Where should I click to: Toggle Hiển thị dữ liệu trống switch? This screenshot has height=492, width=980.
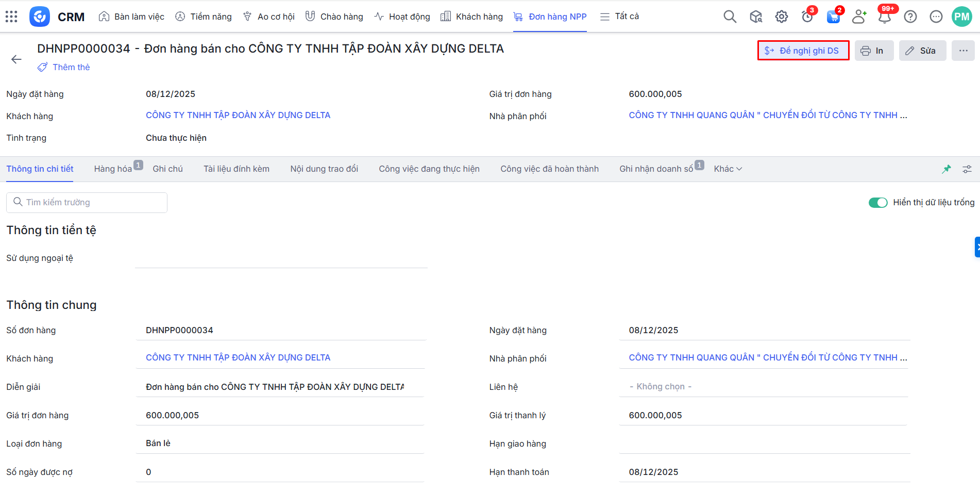pyautogui.click(x=877, y=203)
